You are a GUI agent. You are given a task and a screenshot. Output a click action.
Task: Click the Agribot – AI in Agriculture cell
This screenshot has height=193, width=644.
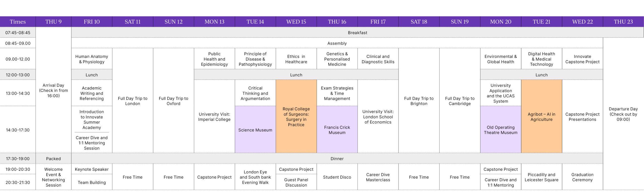point(541,117)
